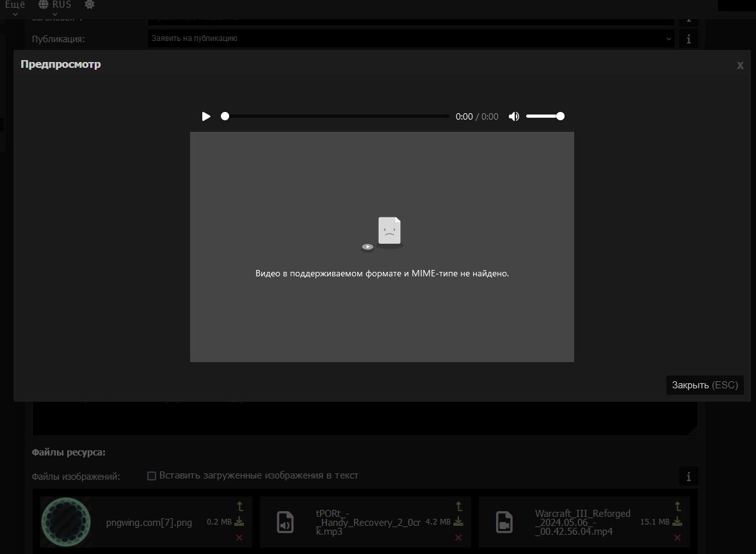Download the Handy_Recovery mp3 file
756x554 pixels.
458,521
